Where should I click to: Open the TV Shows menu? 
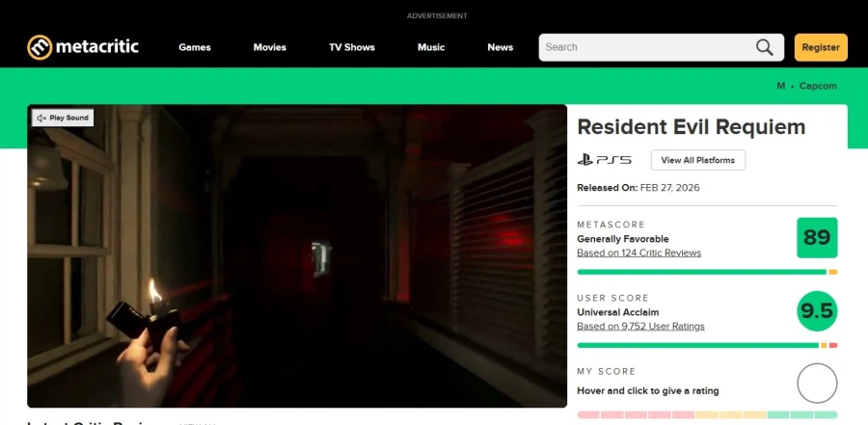[x=352, y=47]
